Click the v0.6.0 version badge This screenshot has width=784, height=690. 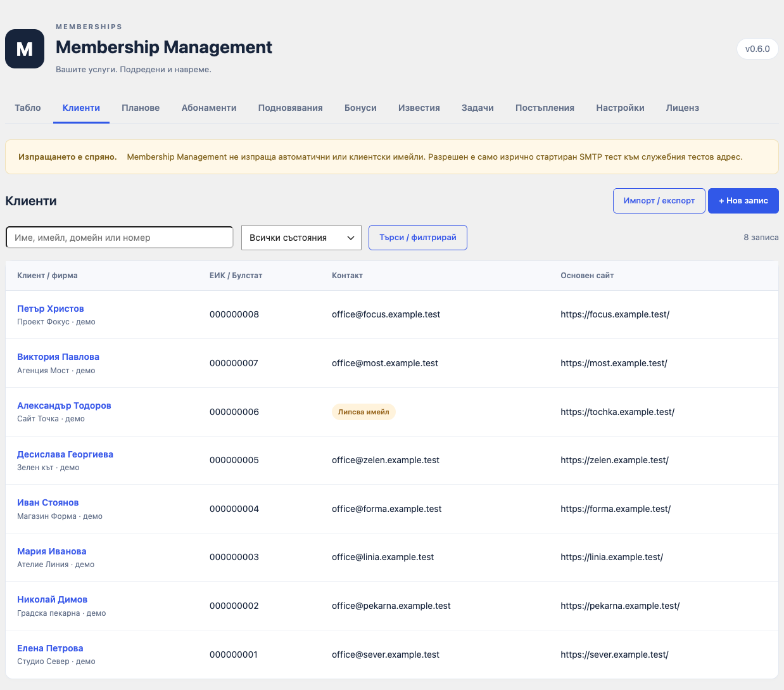click(757, 49)
